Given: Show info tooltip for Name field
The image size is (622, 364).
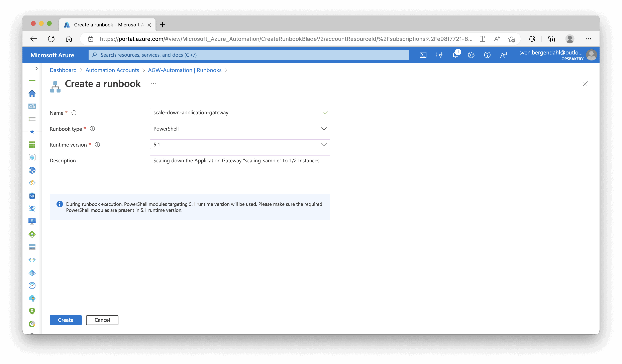Looking at the screenshot, I should coord(74,113).
